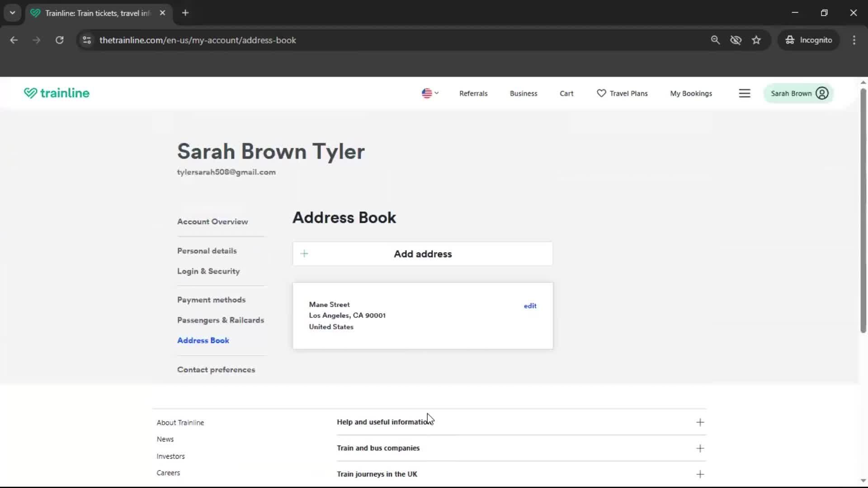868x488 pixels.
Task: Click Sarah Brown's profile avatar icon
Action: (822, 93)
